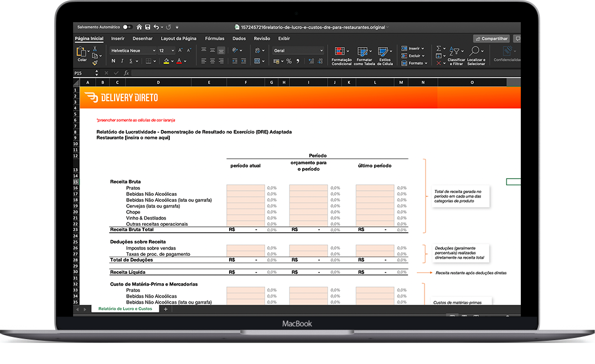Click the text orientation icon
This screenshot has height=364, width=595.
point(235,50)
